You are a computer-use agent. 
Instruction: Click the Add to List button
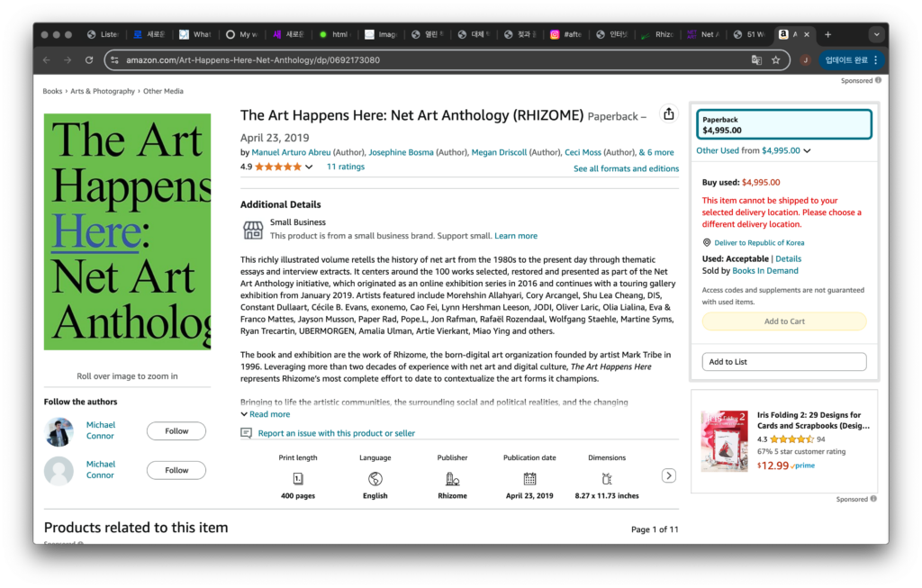783,362
